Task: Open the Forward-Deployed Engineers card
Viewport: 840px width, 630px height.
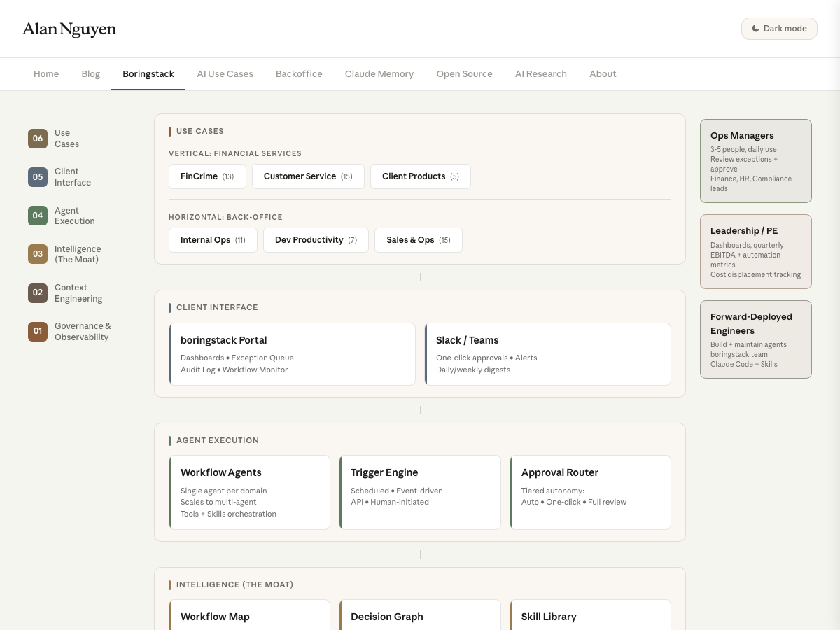Action: coord(756,339)
